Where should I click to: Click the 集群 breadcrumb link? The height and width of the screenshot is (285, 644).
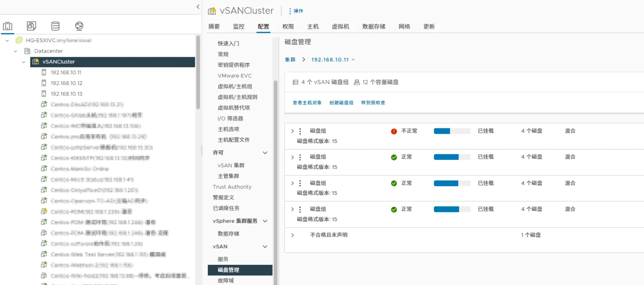(290, 60)
